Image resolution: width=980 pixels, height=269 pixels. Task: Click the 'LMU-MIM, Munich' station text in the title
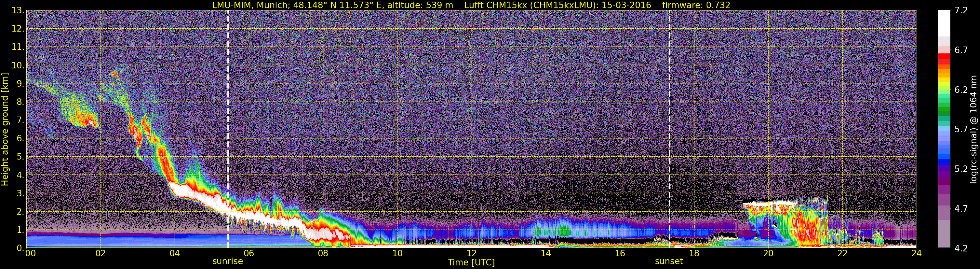(251, 5)
